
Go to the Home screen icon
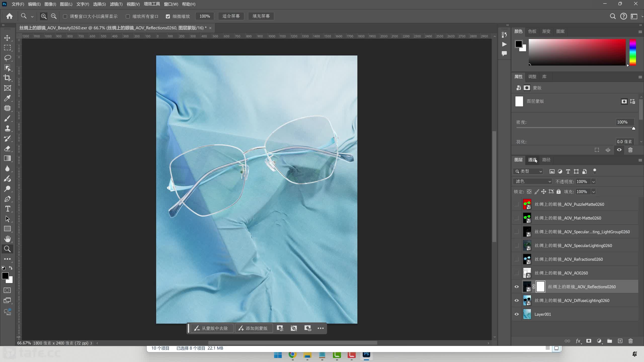click(10, 16)
